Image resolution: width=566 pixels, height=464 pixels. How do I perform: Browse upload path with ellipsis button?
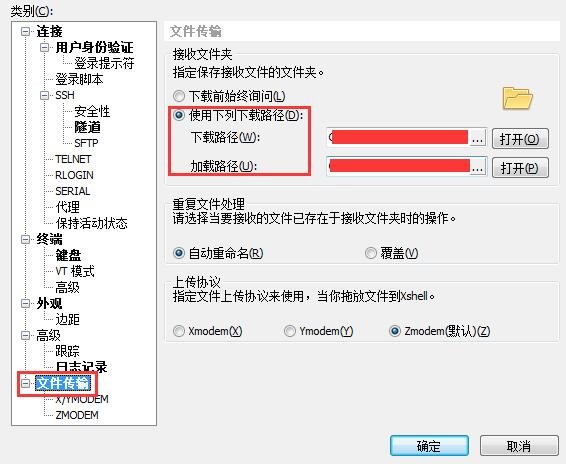(478, 167)
